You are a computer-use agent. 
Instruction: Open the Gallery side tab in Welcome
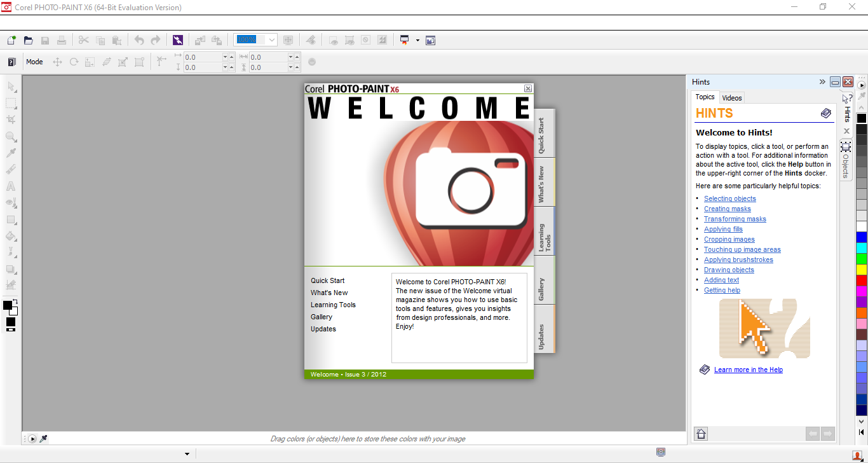tap(542, 289)
